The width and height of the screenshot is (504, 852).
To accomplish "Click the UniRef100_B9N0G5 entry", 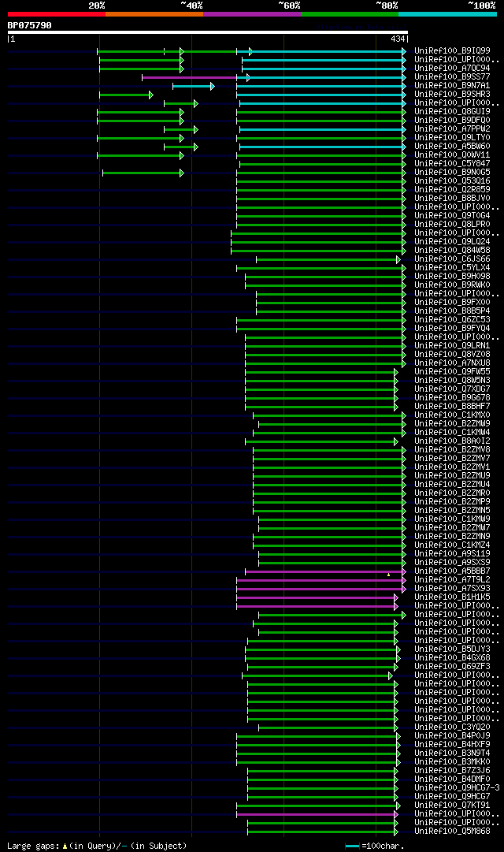I will click(x=452, y=173).
